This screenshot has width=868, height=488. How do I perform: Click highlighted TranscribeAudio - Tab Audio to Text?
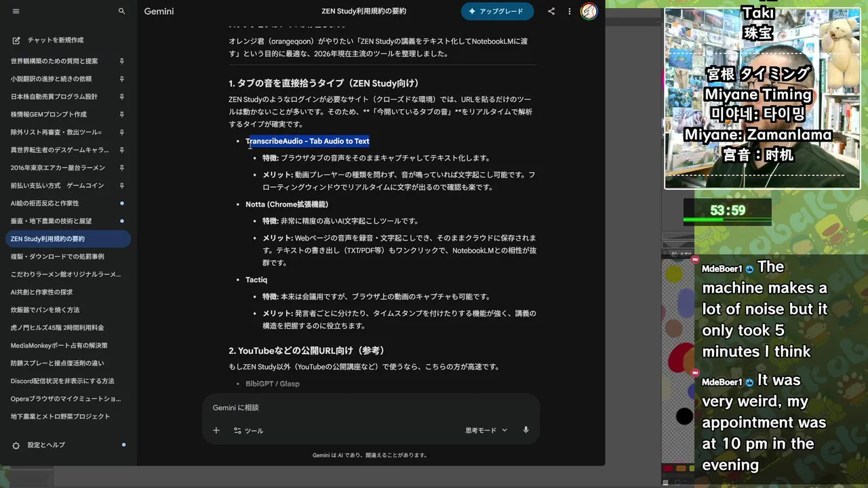[x=308, y=141]
